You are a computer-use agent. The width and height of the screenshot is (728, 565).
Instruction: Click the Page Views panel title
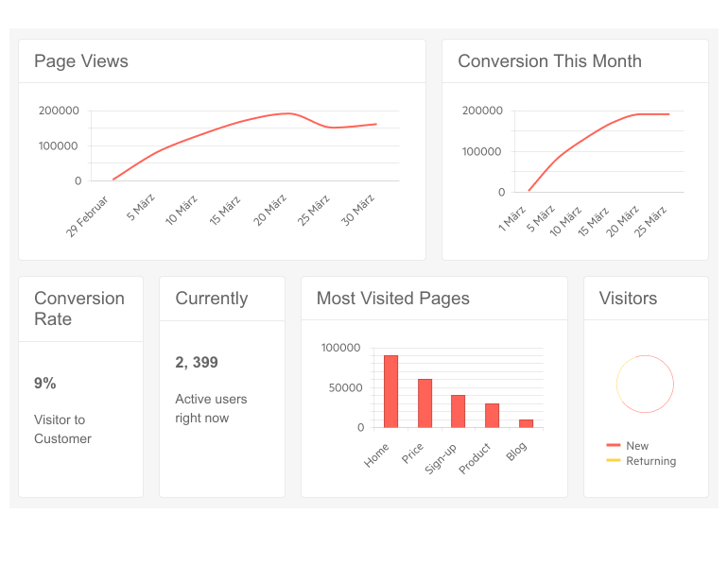click(81, 61)
